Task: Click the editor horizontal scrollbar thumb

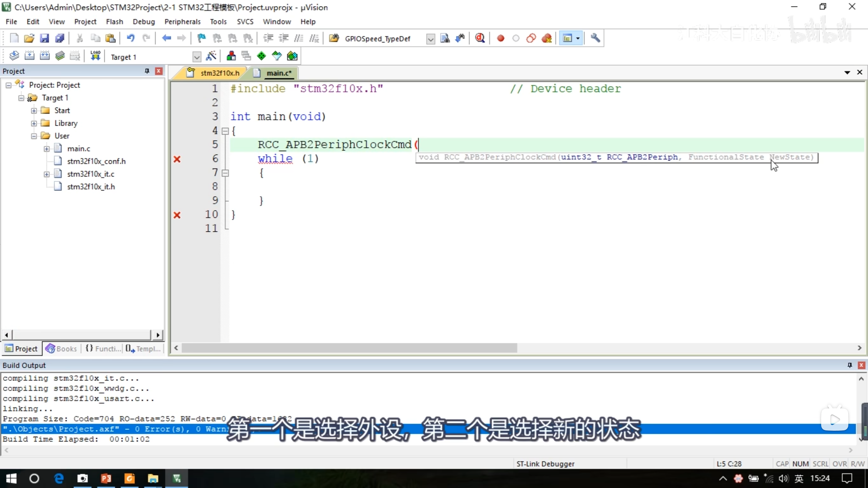Action: [x=349, y=348]
